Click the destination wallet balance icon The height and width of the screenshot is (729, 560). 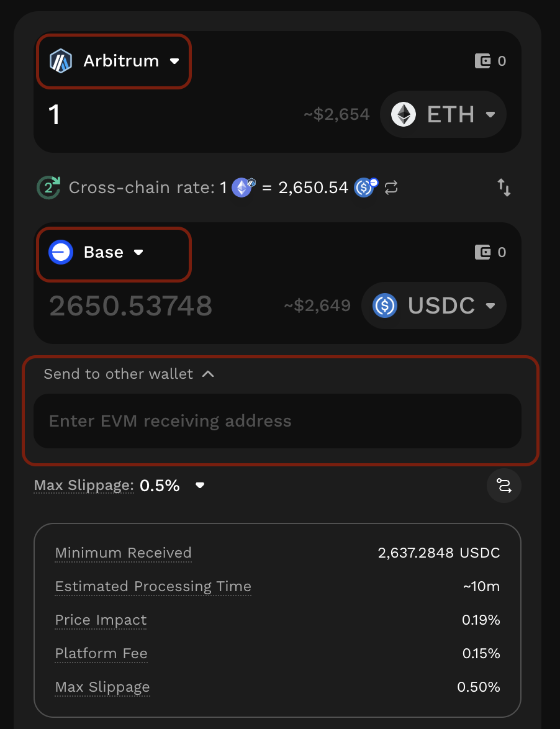click(482, 252)
